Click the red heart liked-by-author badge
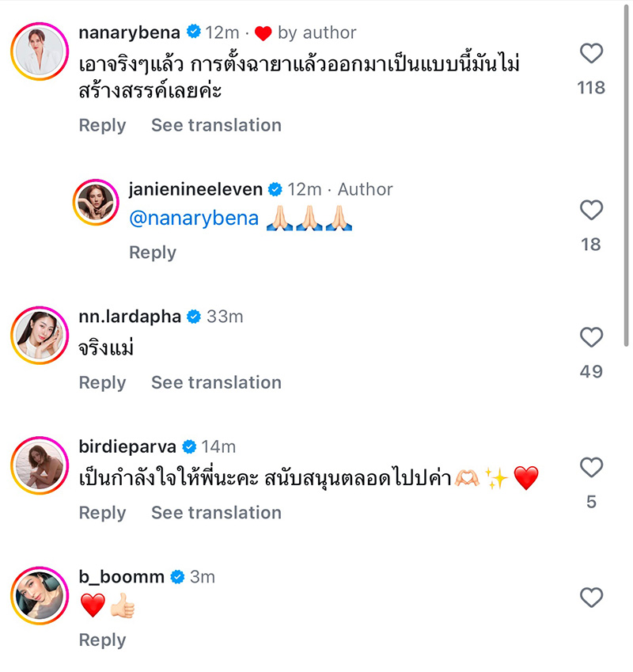The image size is (633, 672). click(x=263, y=32)
